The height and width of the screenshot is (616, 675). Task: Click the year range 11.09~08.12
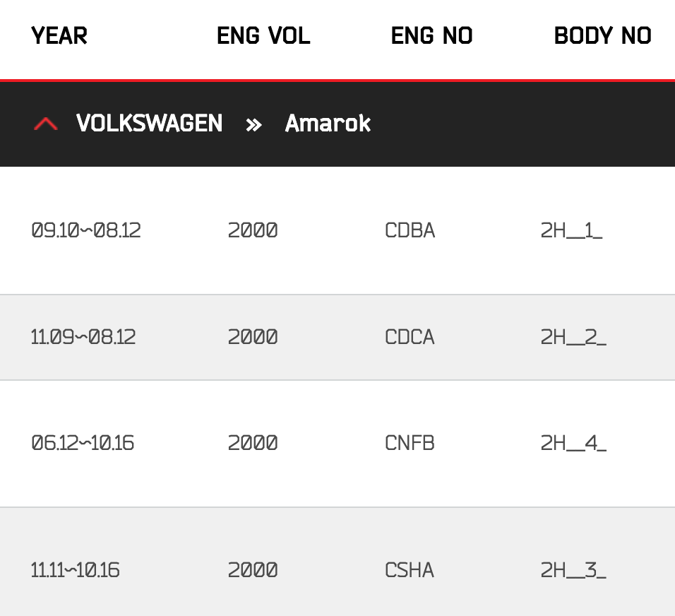[x=83, y=337]
